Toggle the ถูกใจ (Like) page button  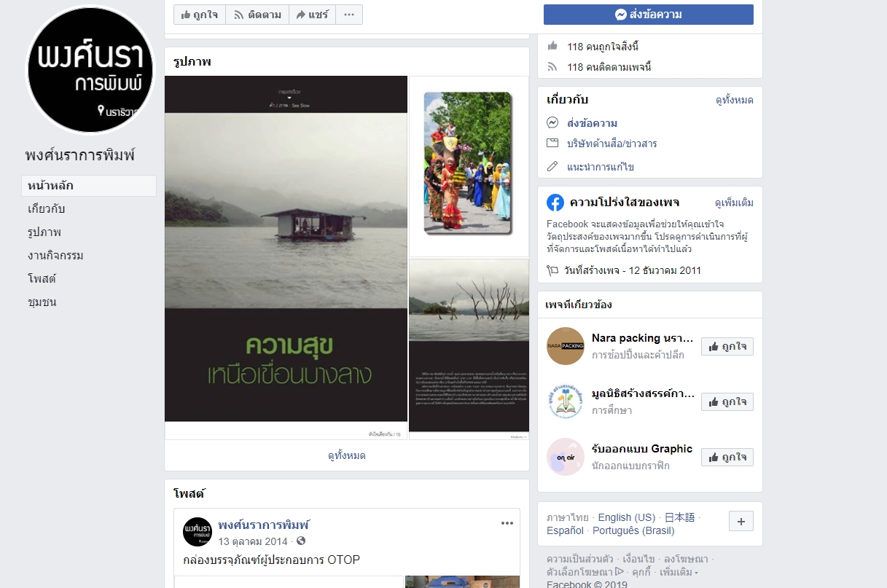click(x=200, y=15)
